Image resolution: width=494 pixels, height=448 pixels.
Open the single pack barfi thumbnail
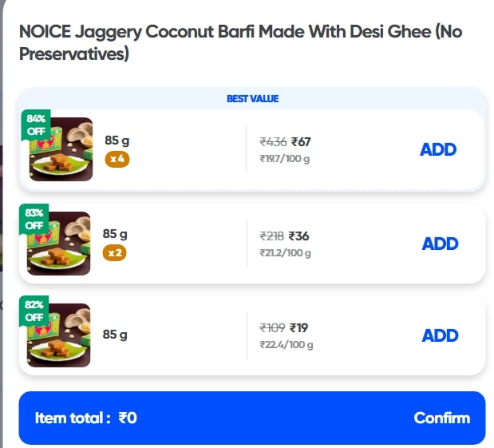[x=64, y=338]
